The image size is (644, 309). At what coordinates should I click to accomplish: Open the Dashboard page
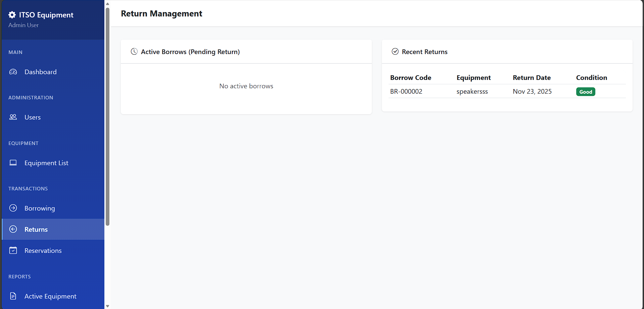point(40,72)
